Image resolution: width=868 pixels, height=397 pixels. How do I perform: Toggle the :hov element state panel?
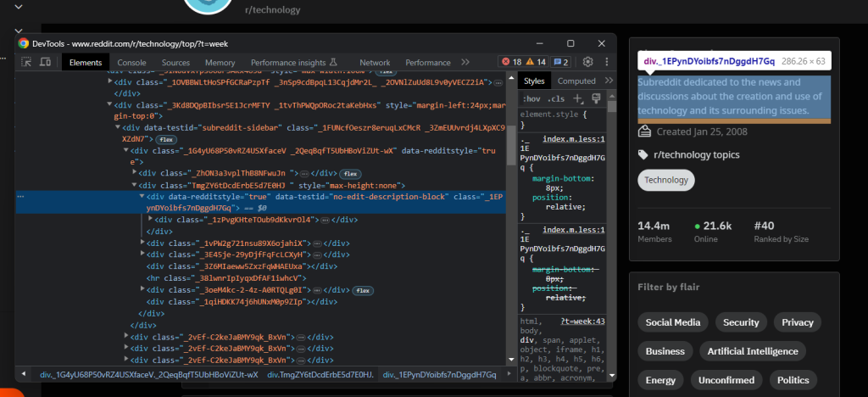531,98
